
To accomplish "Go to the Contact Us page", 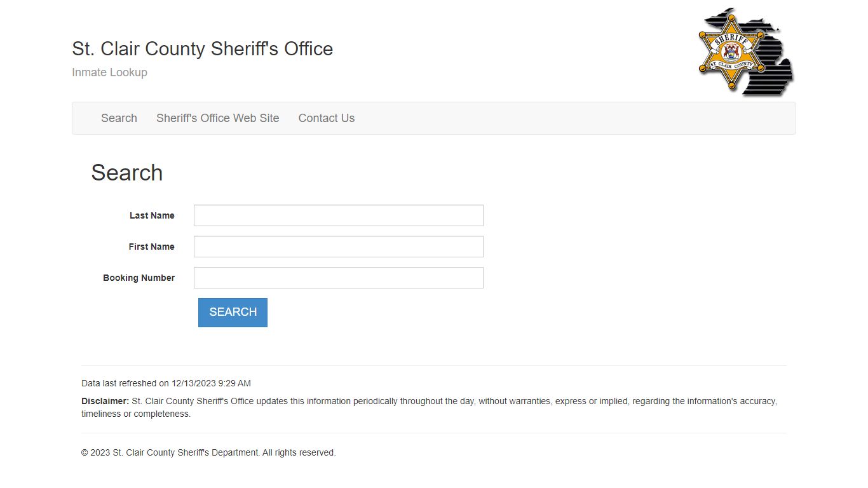I will click(x=326, y=118).
